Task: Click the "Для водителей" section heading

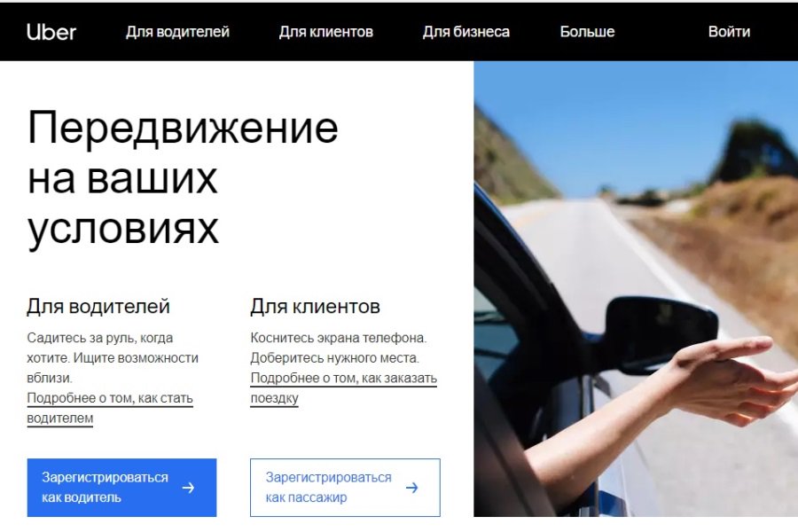Action: coord(98,307)
